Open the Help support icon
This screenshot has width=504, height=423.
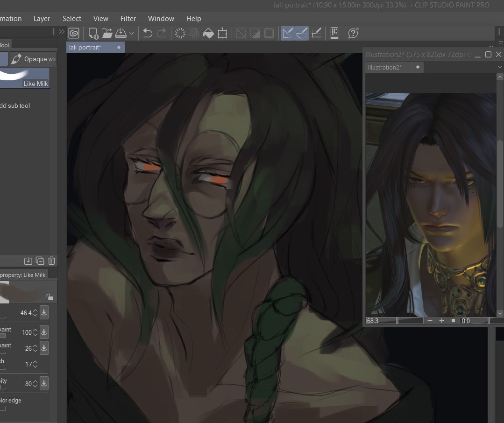[353, 33]
